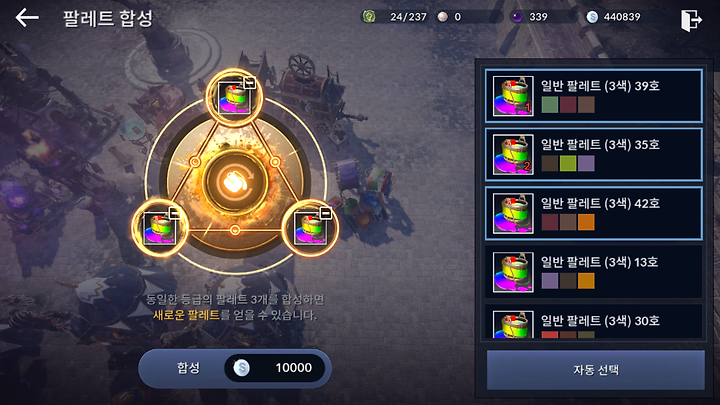The width and height of the screenshot is (720, 405).
Task: Click the green inventory count icon
Action: pos(369,17)
